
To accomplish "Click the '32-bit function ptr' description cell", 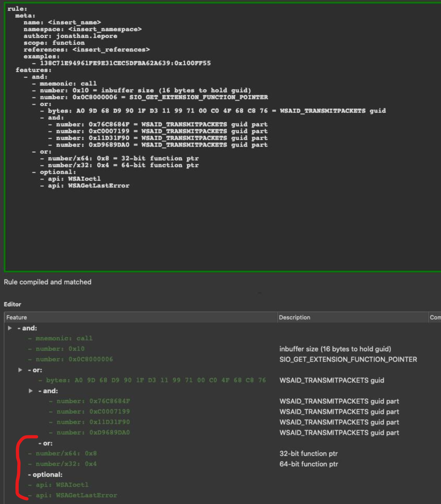I will pos(308,453).
